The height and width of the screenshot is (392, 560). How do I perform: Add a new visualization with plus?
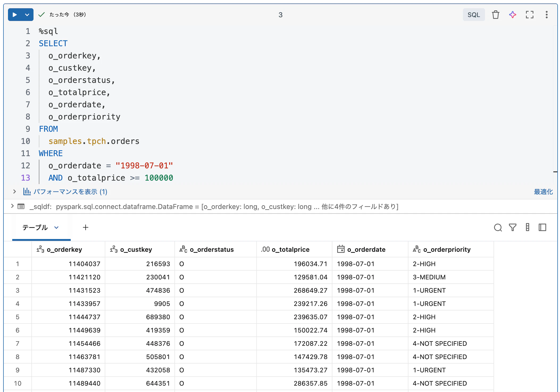(x=85, y=227)
